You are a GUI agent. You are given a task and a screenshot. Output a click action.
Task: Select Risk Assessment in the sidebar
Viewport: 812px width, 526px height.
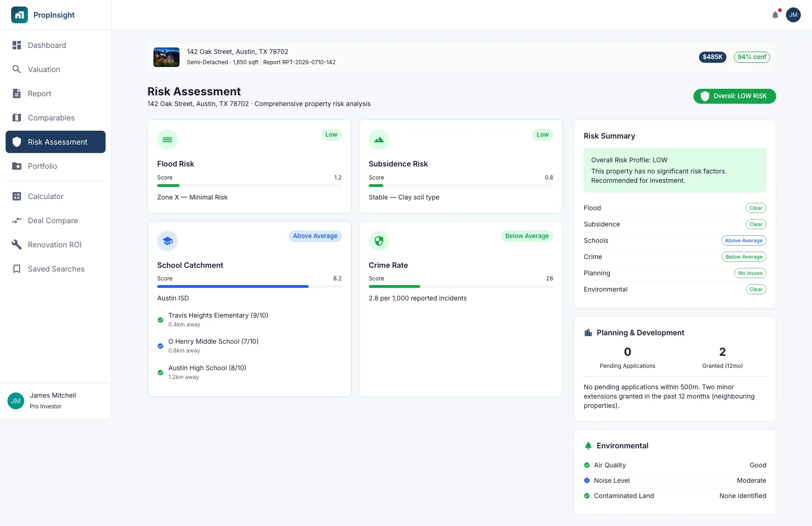(x=55, y=142)
